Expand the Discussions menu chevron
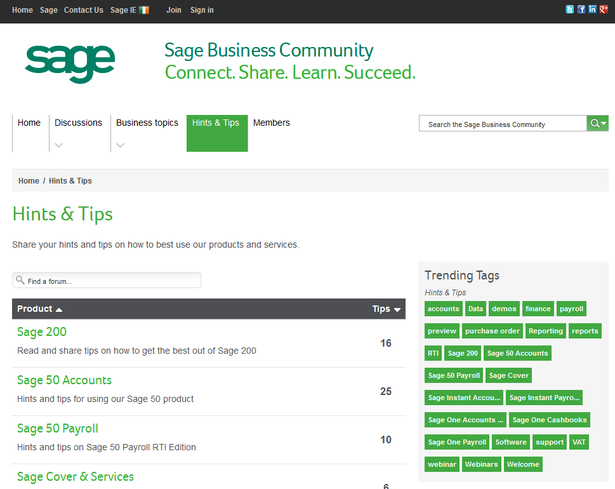The width and height of the screenshot is (615, 489). coord(59,145)
